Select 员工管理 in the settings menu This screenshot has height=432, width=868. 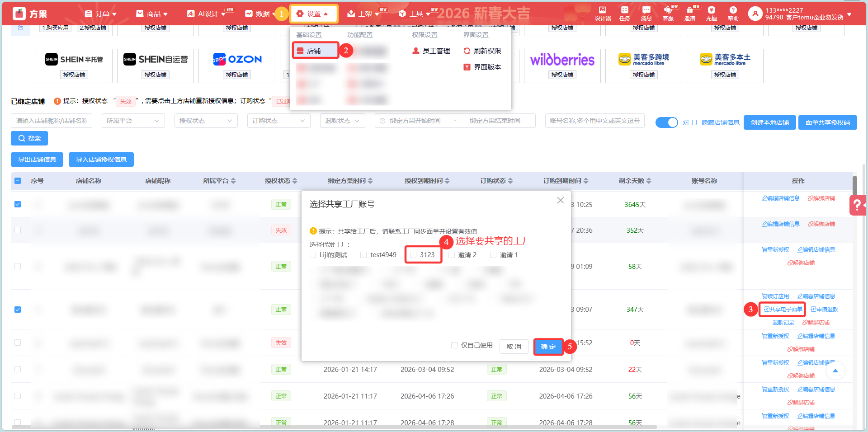[431, 51]
